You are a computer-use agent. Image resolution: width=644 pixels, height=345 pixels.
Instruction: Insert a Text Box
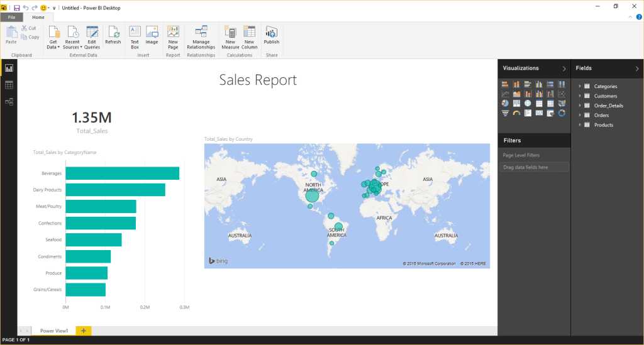click(x=135, y=33)
